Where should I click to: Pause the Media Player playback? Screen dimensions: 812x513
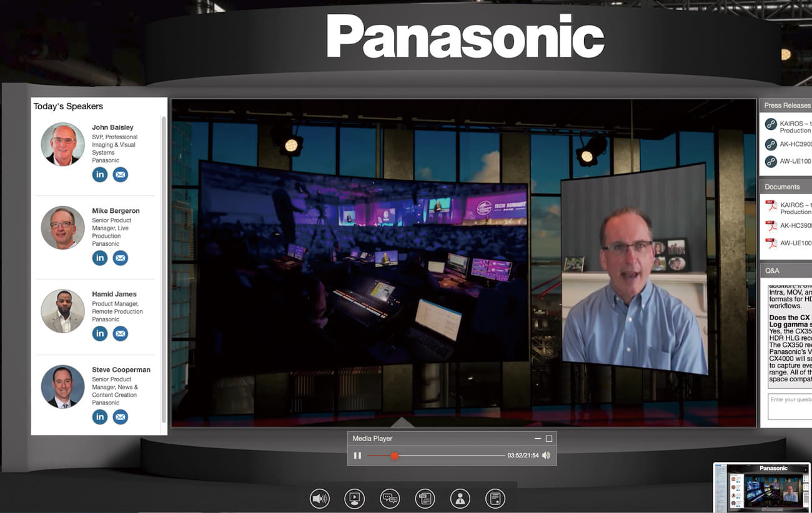(357, 456)
